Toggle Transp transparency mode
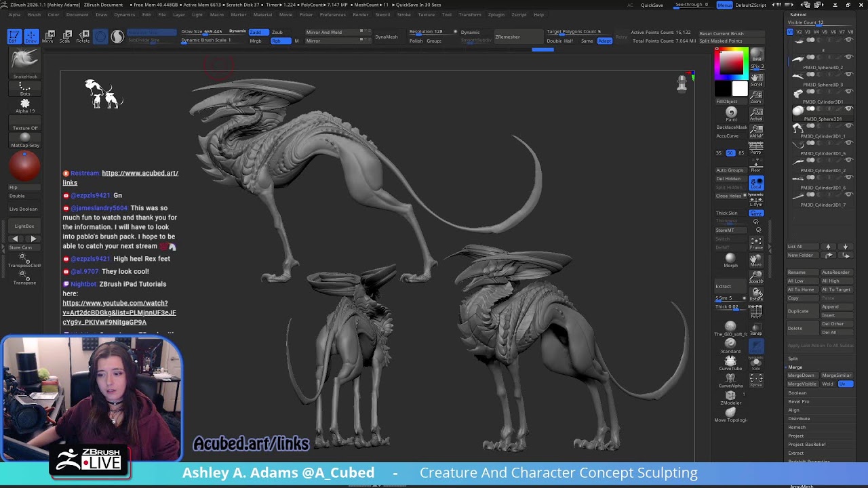868x488 pixels. 757,329
